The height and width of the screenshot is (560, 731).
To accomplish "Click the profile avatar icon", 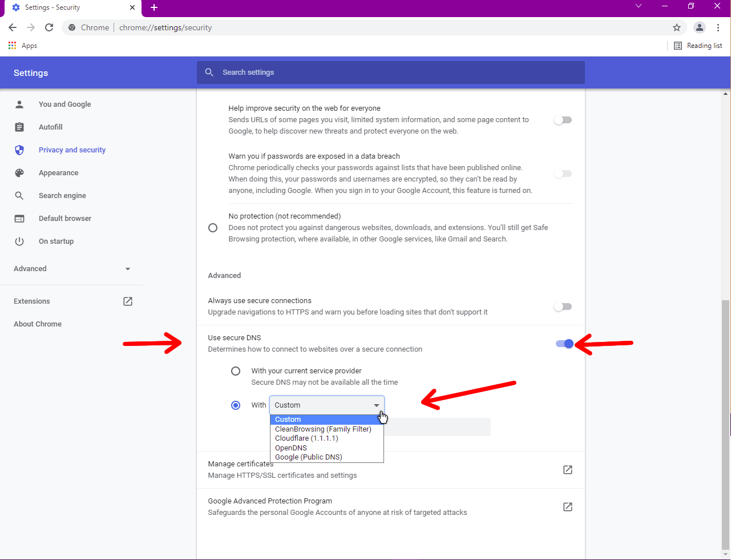I will tap(699, 27).
